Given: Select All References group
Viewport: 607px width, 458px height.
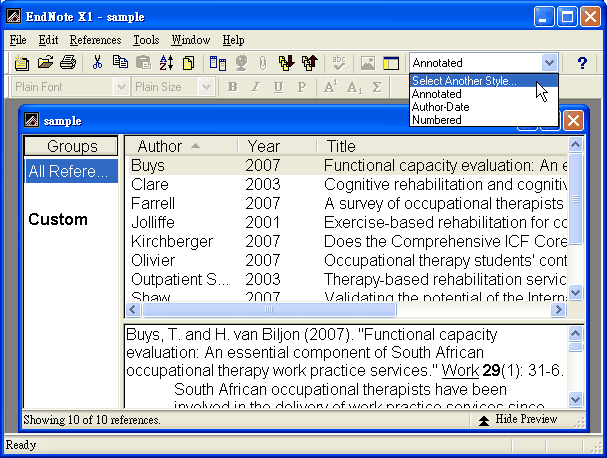Looking at the screenshot, I should (71, 171).
